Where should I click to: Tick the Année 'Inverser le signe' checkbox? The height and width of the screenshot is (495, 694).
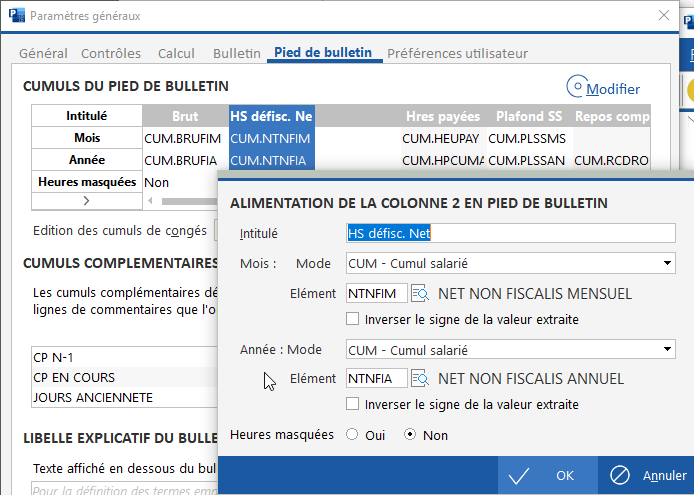(x=352, y=404)
